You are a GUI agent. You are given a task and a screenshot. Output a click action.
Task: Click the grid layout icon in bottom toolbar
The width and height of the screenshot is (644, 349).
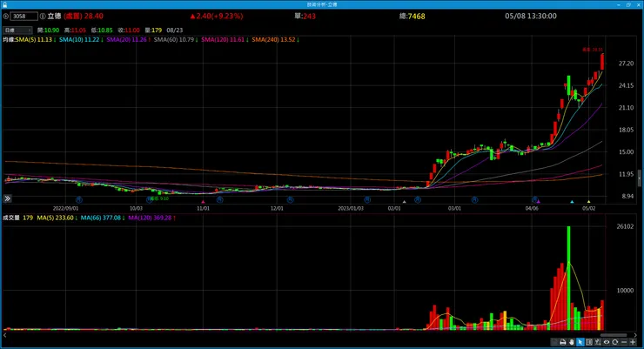coord(589,342)
